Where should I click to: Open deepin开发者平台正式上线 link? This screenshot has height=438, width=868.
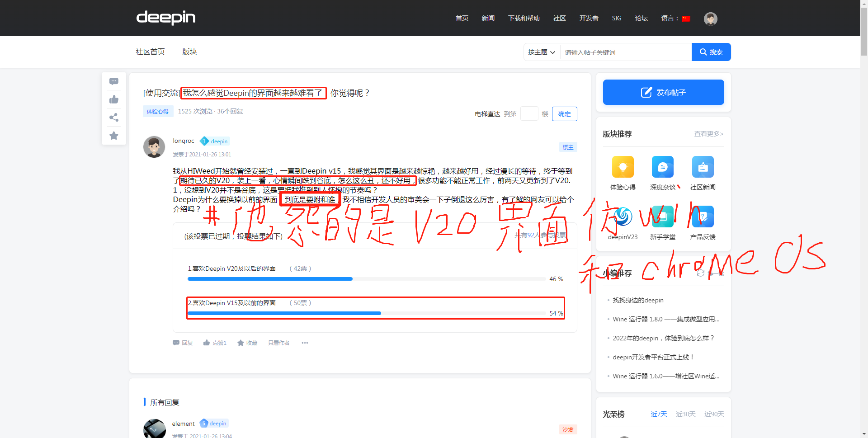pyautogui.click(x=653, y=357)
